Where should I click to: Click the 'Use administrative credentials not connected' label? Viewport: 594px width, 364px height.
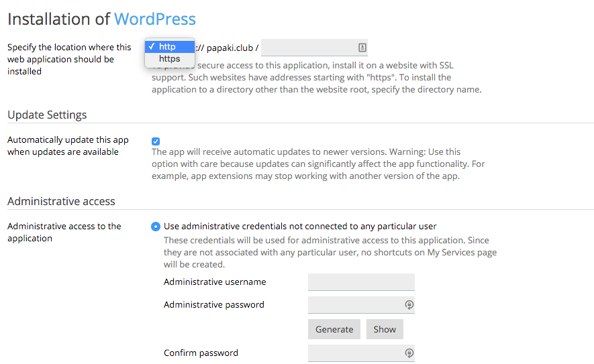click(300, 227)
